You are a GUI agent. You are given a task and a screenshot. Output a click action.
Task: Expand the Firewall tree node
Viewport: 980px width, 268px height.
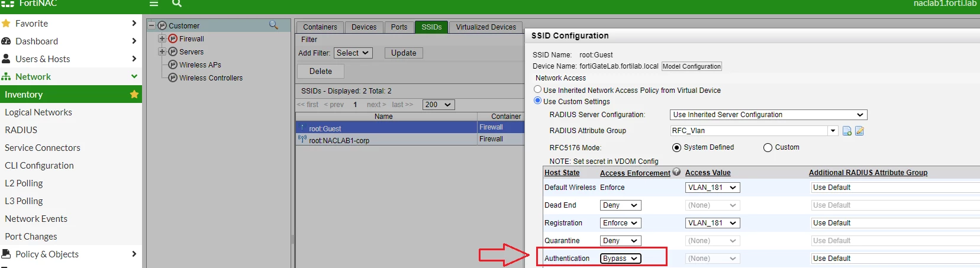[x=162, y=39]
